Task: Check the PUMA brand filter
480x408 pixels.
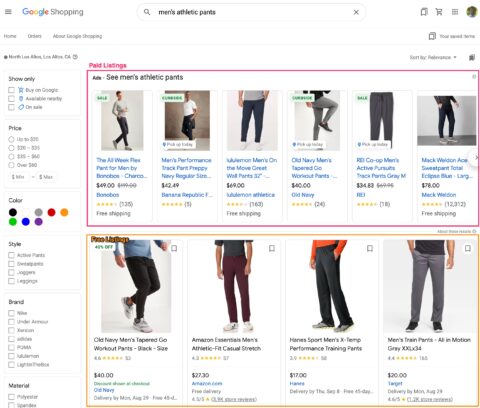Action: click(11, 348)
